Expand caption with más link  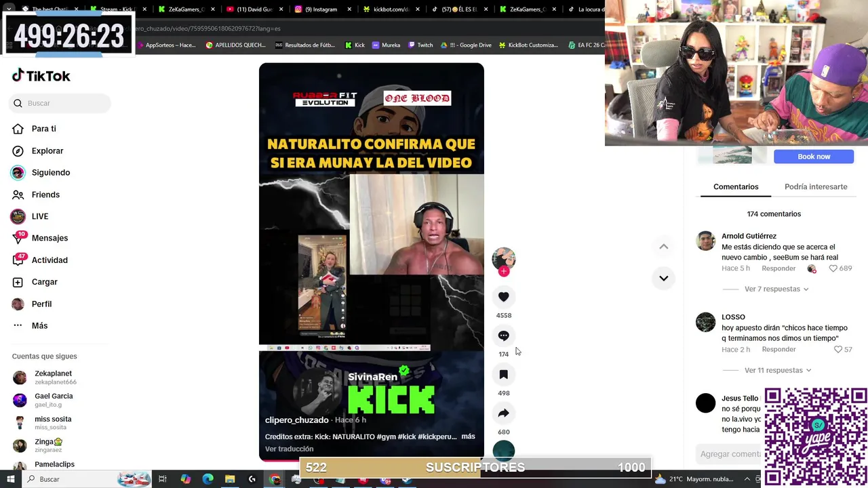point(469,436)
